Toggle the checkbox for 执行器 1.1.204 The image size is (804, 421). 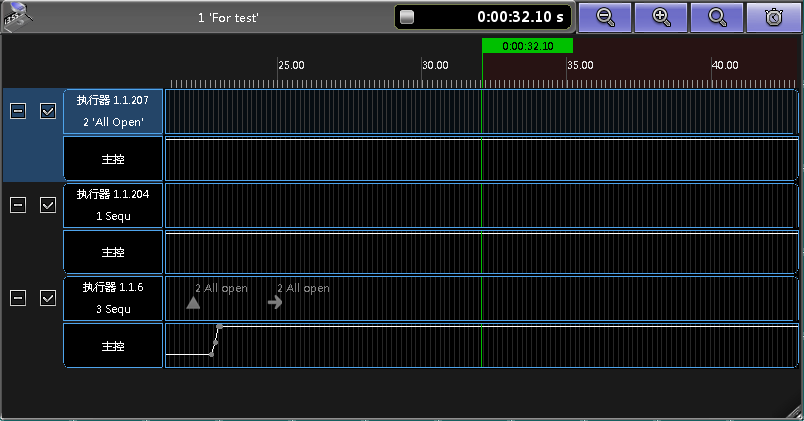[x=48, y=205]
